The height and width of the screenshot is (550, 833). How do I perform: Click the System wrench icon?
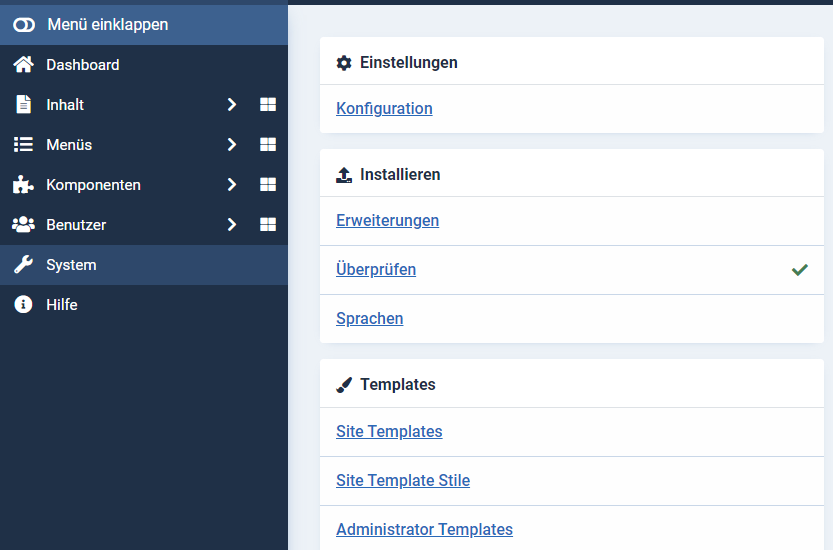click(23, 265)
